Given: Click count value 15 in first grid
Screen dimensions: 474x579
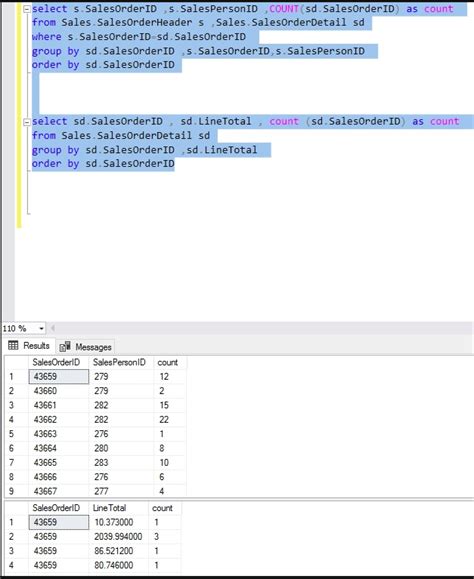Looking at the screenshot, I should click(x=170, y=405).
